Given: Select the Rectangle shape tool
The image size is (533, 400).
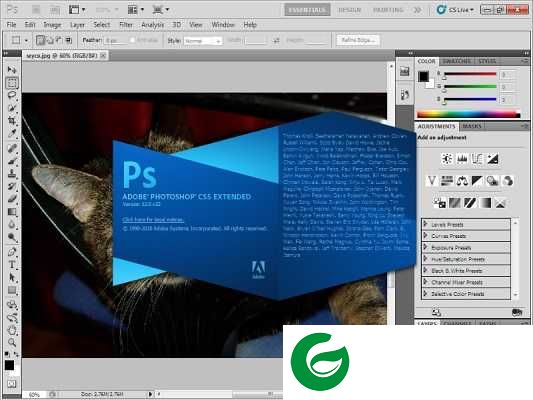Looking at the screenshot, I should (12, 291).
